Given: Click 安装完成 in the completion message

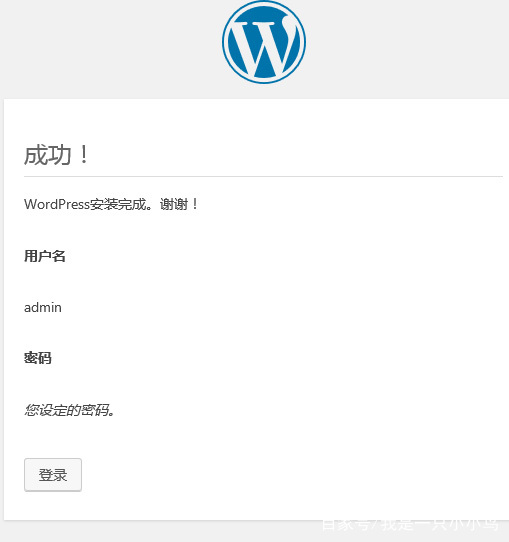Looking at the screenshot, I should pyautogui.click(x=118, y=204).
